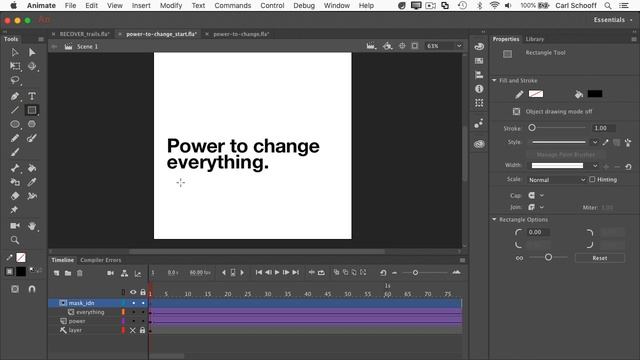Select the Pen tool

click(15, 96)
